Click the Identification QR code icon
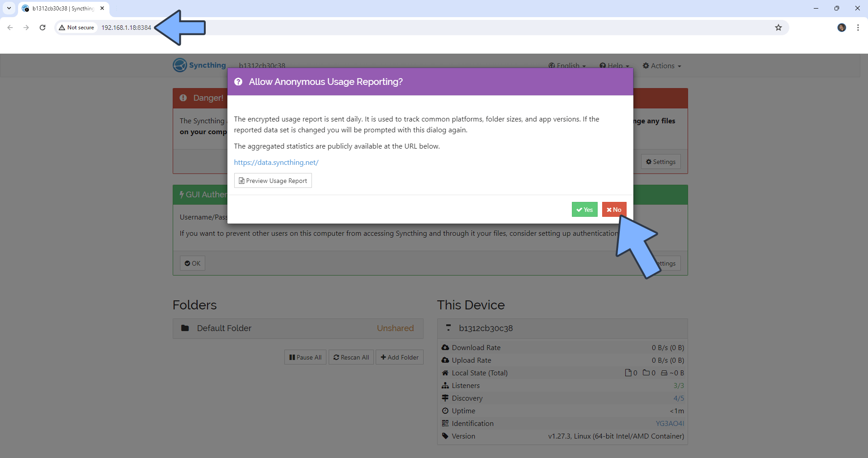Image resolution: width=868 pixels, height=458 pixels. 445,423
